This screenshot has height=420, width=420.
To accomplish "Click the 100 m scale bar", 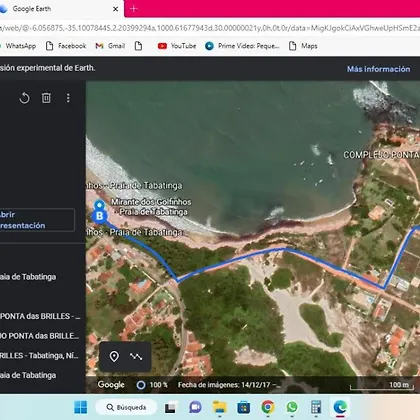I will click(x=382, y=385).
